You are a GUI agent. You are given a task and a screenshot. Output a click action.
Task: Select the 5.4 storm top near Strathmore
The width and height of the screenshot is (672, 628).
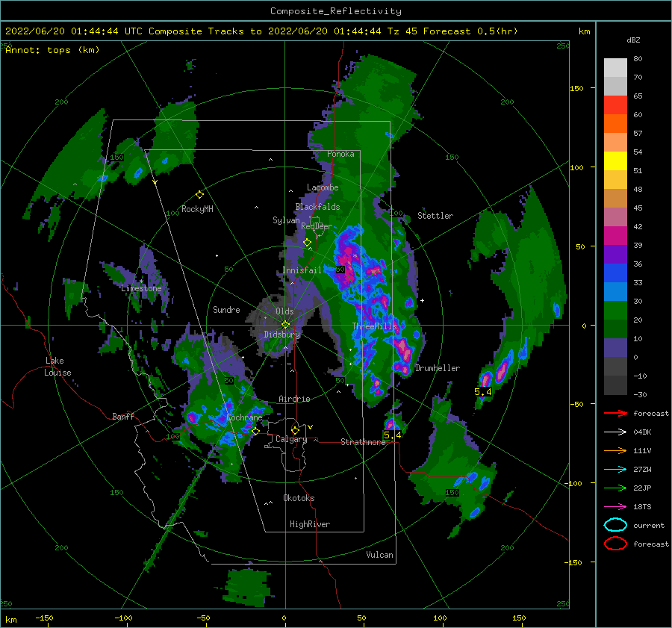(392, 435)
